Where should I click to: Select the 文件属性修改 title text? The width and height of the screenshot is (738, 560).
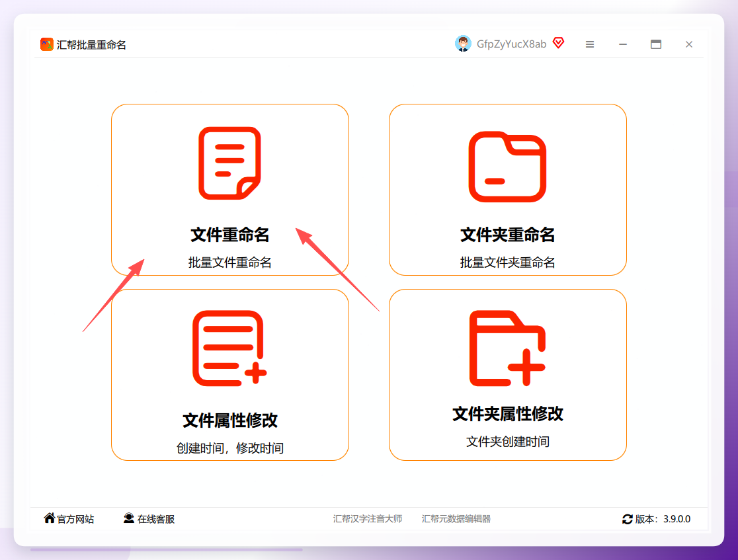[229, 420]
